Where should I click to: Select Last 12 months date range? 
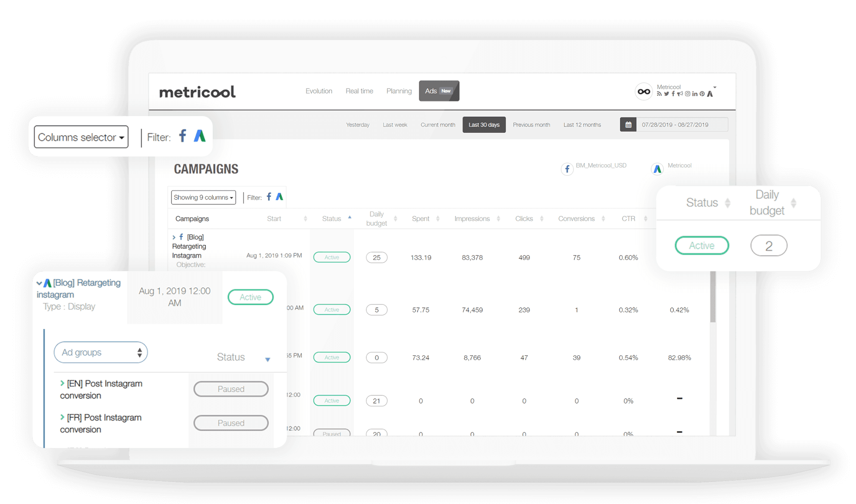[x=582, y=125]
